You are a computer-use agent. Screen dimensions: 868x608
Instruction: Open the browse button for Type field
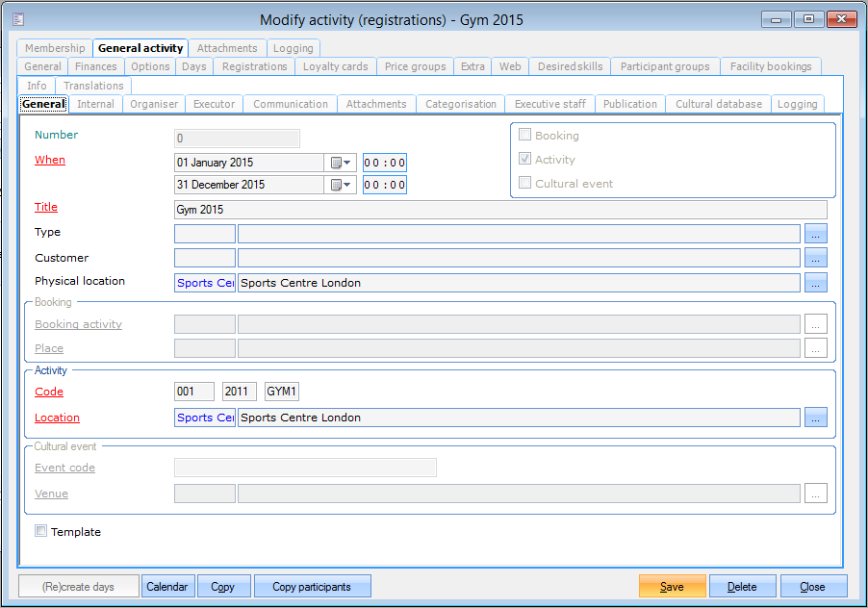(815, 233)
